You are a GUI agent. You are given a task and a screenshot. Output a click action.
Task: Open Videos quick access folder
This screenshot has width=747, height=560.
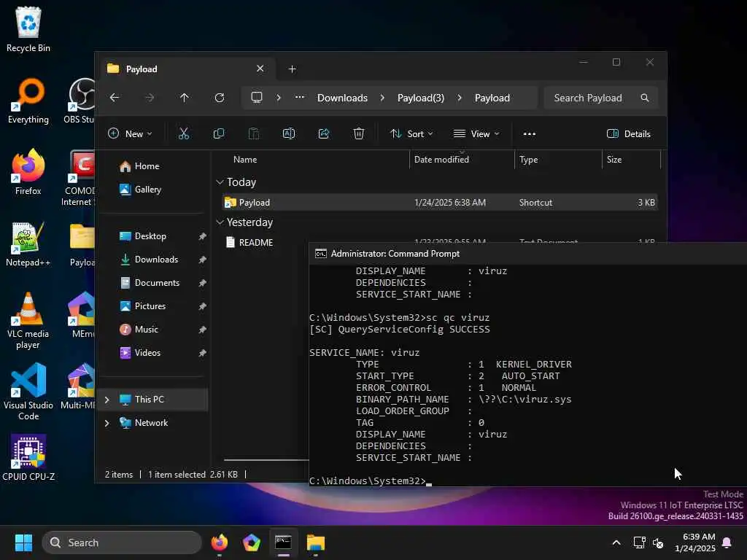[153, 353]
